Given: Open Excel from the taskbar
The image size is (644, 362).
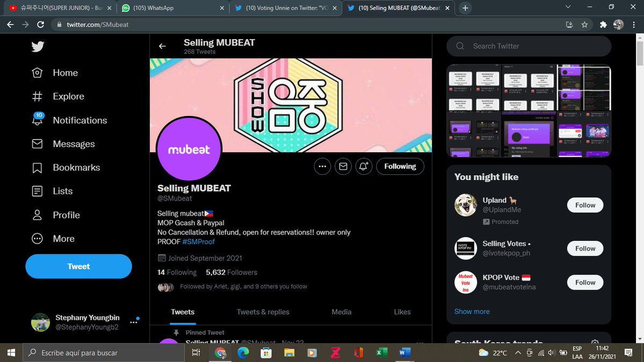Looking at the screenshot, I should tap(382, 353).
